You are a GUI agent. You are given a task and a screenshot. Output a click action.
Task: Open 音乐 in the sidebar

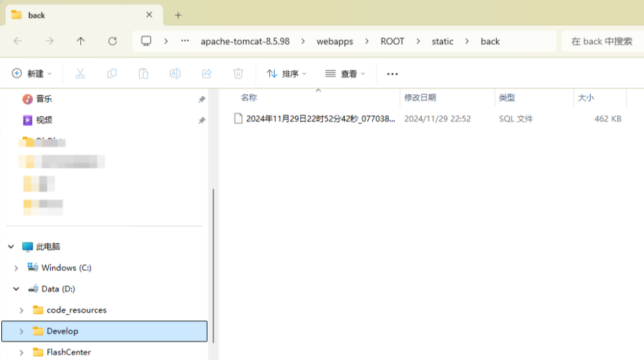coord(44,99)
